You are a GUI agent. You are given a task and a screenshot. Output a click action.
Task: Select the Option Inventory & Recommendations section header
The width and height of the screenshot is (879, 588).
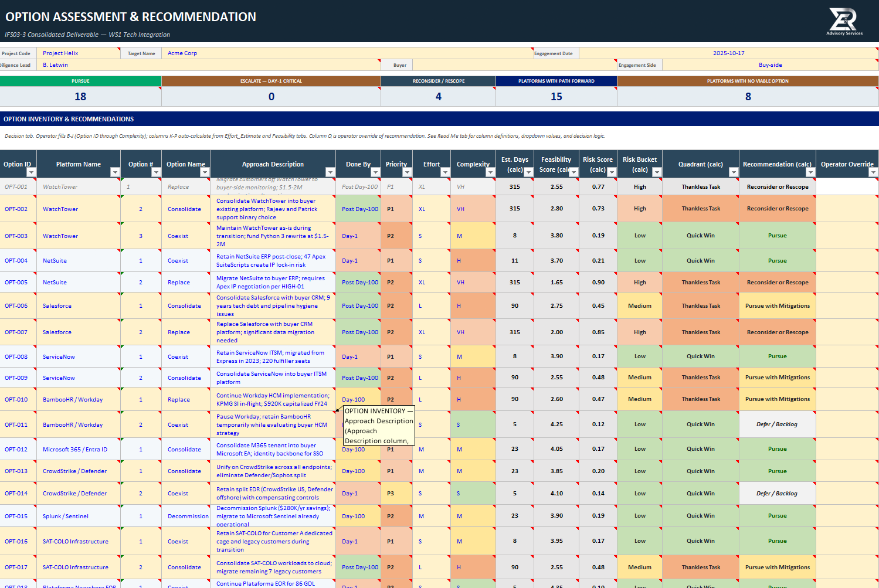click(439, 119)
